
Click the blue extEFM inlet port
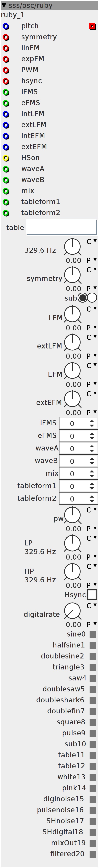(x=6, y=147)
